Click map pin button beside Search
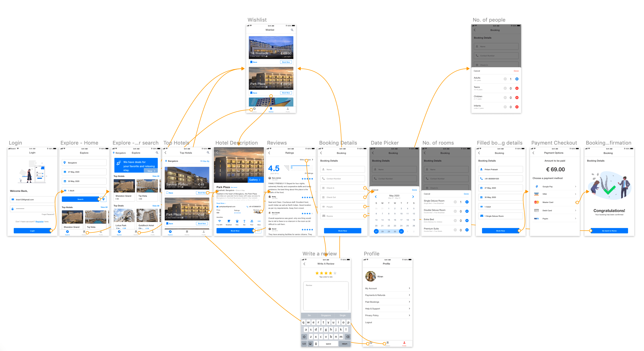644x351 pixels. pos(104,199)
